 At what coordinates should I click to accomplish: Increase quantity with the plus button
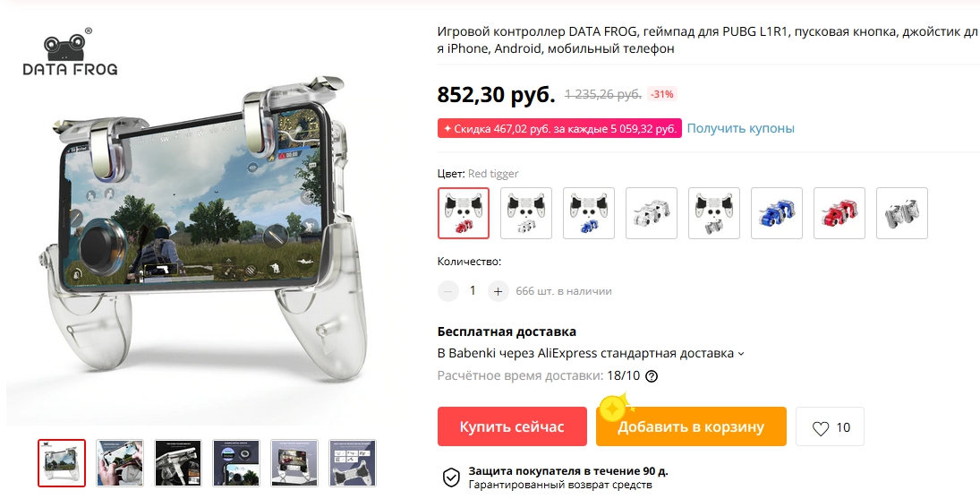[498, 291]
